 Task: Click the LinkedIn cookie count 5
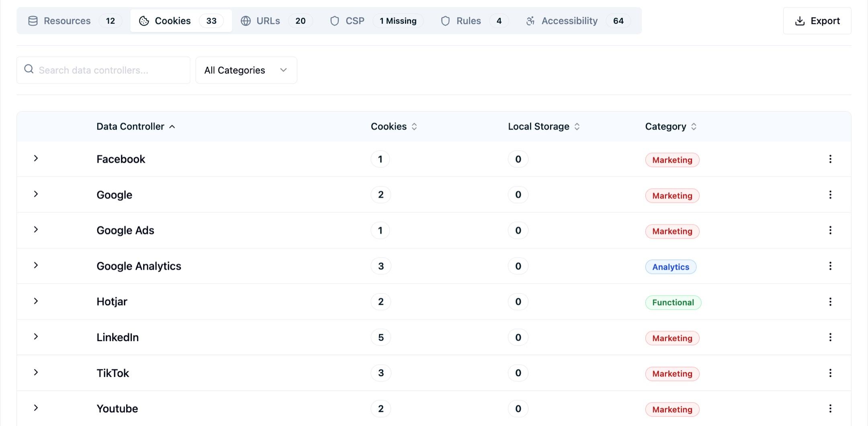381,337
